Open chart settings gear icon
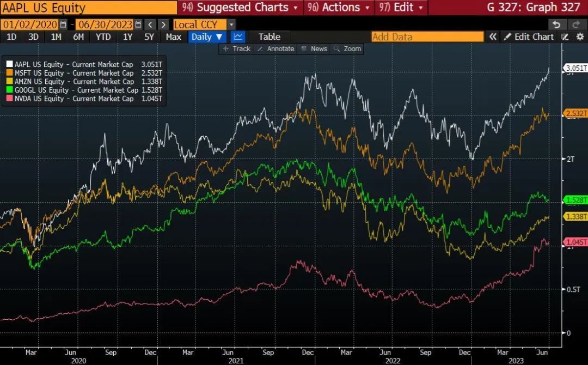 click(x=579, y=37)
